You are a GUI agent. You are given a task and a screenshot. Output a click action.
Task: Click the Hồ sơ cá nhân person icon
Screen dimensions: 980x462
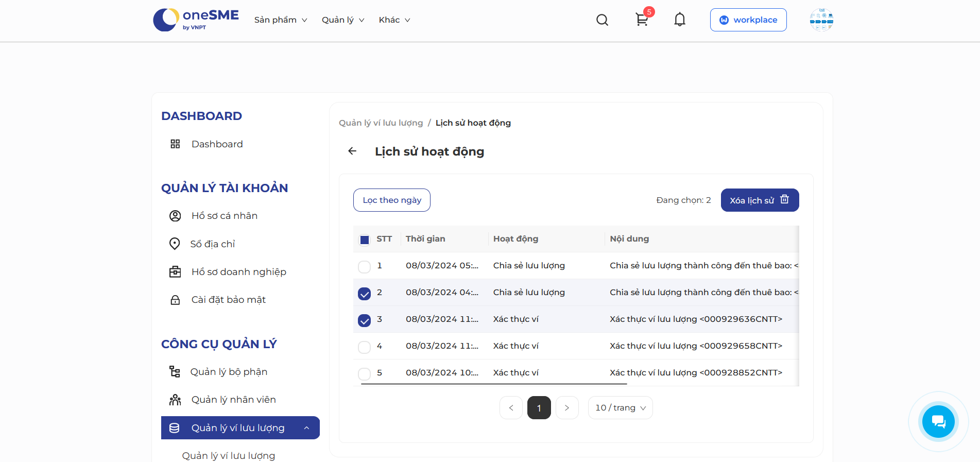[175, 216]
